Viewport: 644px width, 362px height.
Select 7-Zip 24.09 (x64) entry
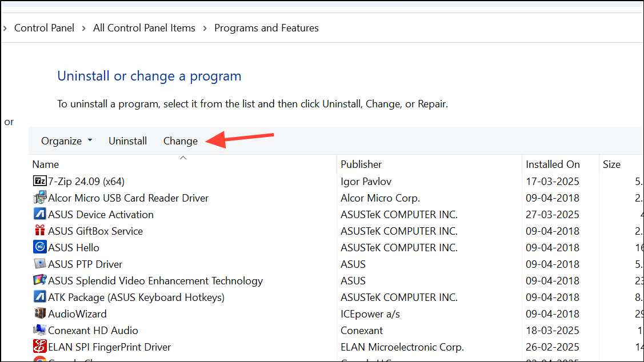(x=86, y=182)
